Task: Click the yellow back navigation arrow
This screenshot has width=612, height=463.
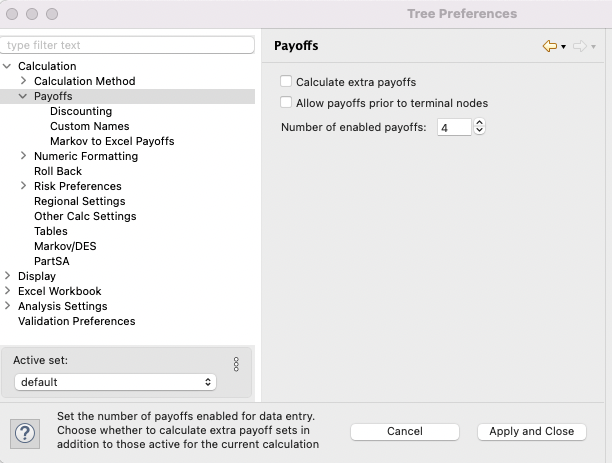Action: click(550, 46)
